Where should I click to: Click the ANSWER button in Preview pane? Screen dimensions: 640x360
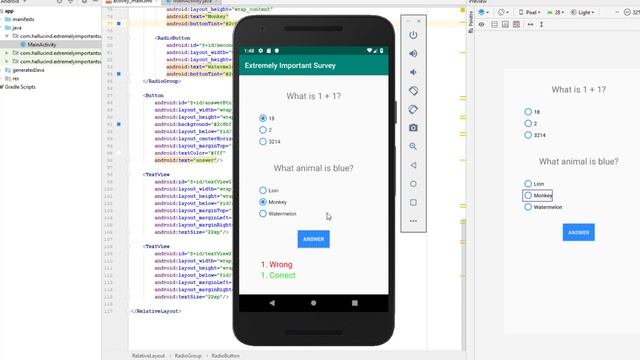pos(578,232)
